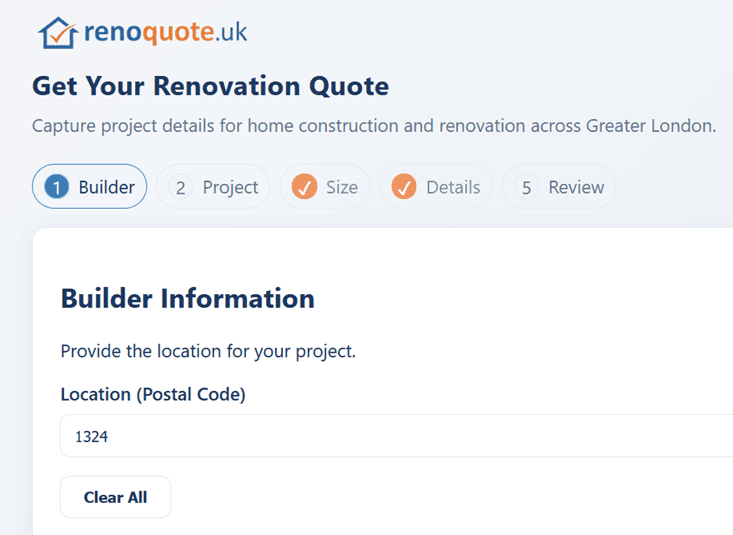
Task: Click the Get Your Renovation Quote heading
Action: pyautogui.click(x=210, y=86)
